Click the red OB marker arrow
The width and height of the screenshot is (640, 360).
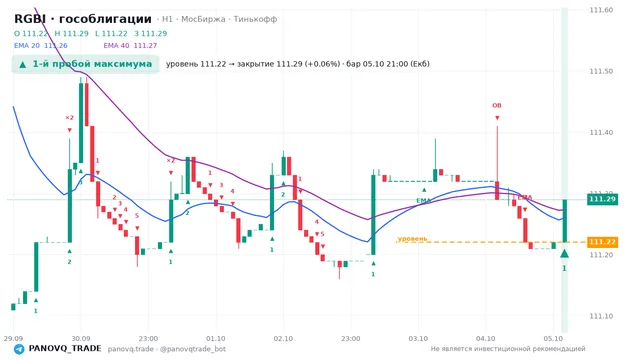coord(497,118)
